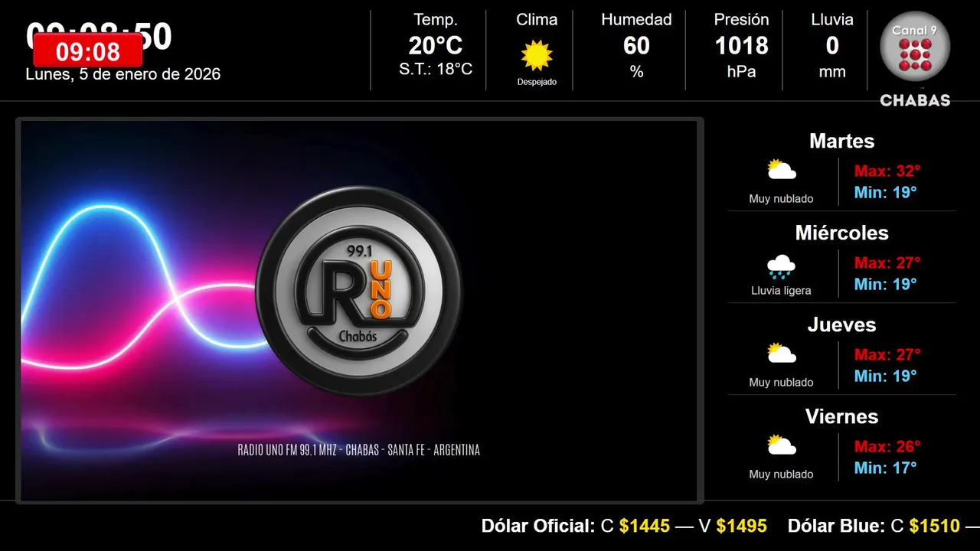Click Viernes Max: 26° value

coord(887,446)
